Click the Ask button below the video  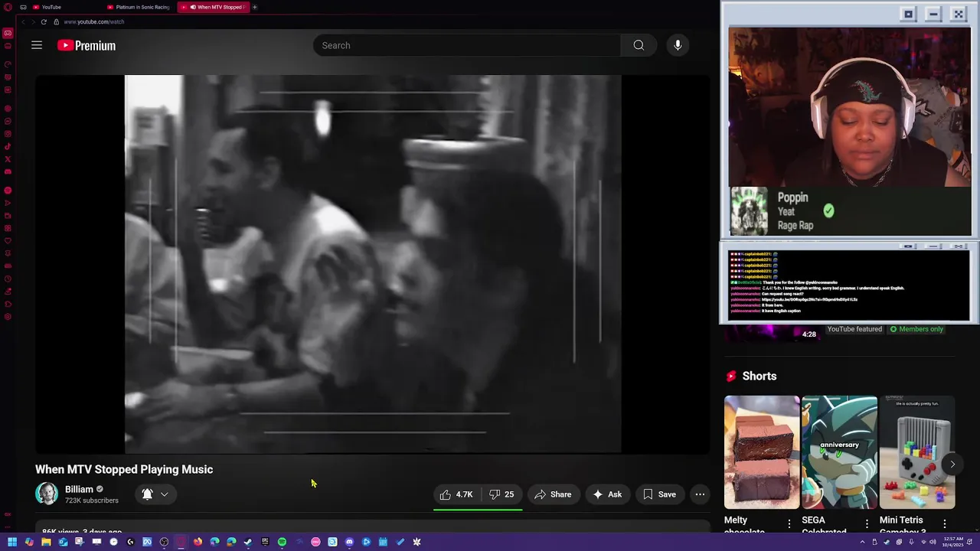point(607,494)
